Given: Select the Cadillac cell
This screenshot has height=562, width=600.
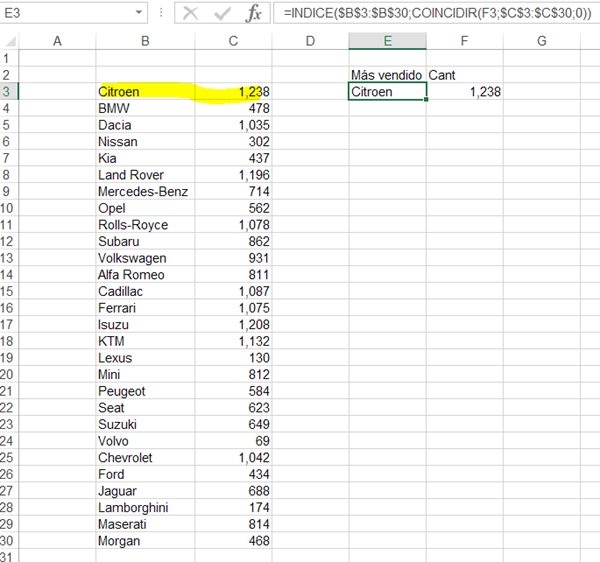Looking at the screenshot, I should [145, 291].
